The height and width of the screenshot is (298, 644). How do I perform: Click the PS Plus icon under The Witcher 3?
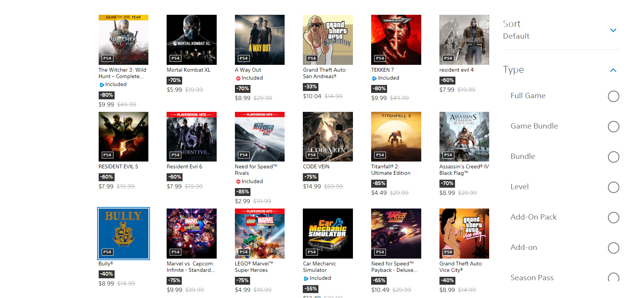coord(102,85)
